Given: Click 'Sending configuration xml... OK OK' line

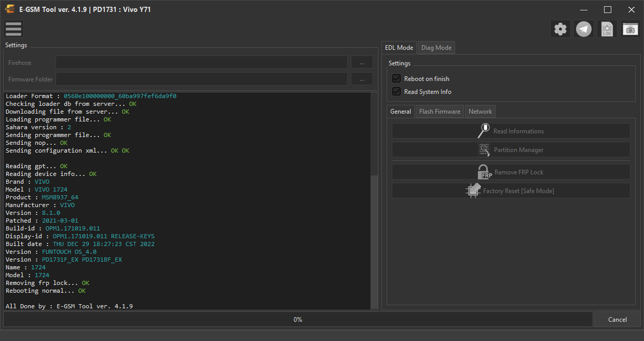Looking at the screenshot, I should click(67, 151).
